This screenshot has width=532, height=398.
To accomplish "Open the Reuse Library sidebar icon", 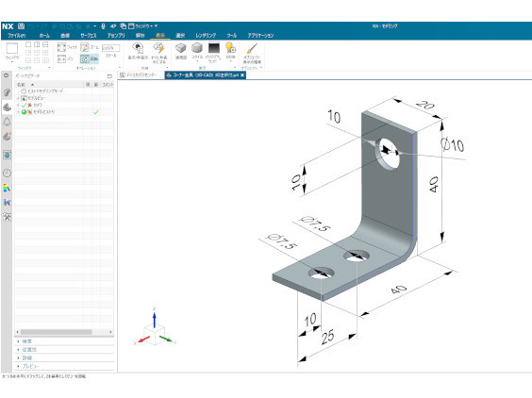I will pyautogui.click(x=7, y=137).
